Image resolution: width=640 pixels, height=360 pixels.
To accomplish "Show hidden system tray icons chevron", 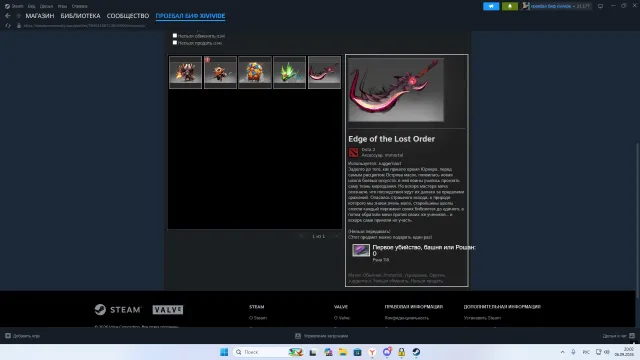I will [x=562, y=352].
